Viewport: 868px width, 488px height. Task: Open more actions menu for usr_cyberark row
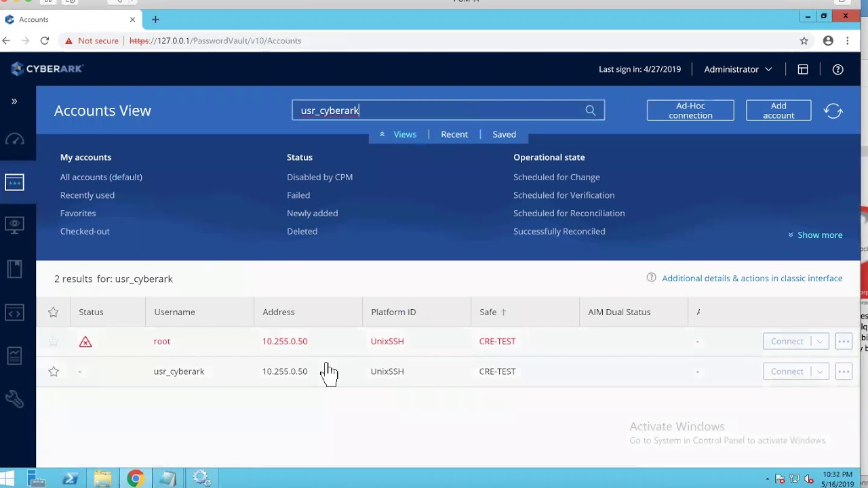pyautogui.click(x=844, y=371)
